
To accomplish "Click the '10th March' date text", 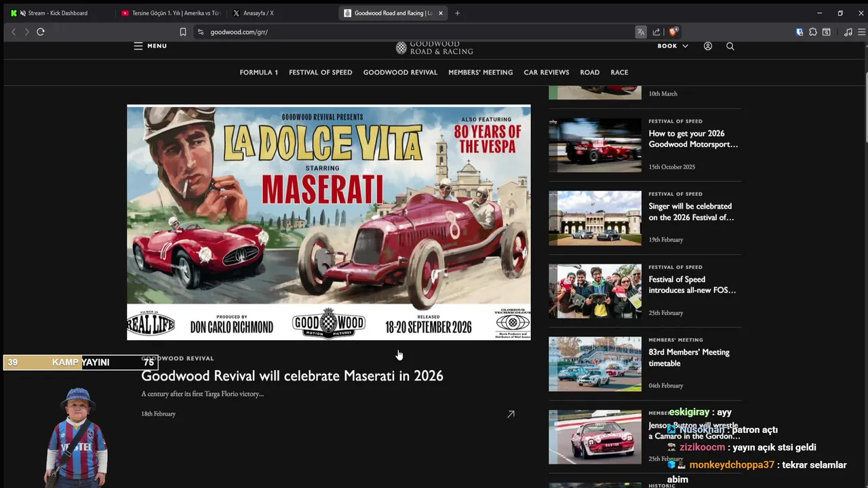I will [663, 94].
